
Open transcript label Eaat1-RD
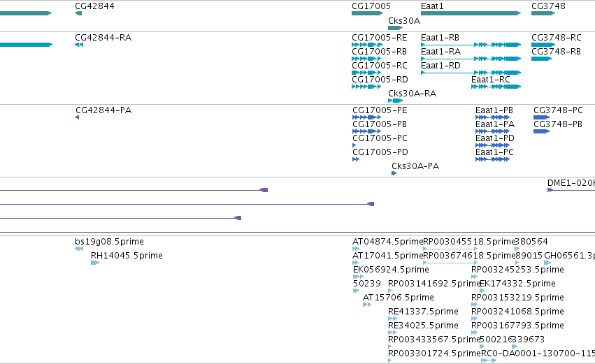click(440, 66)
